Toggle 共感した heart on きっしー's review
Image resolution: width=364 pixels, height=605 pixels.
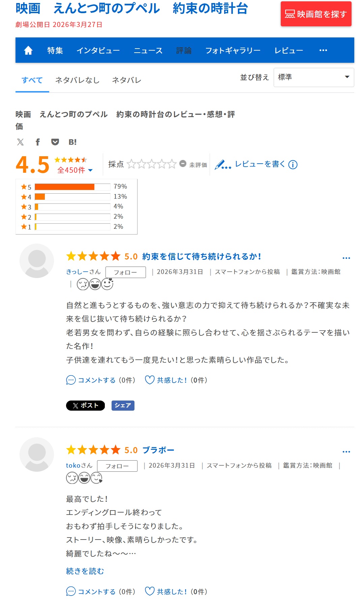(150, 380)
